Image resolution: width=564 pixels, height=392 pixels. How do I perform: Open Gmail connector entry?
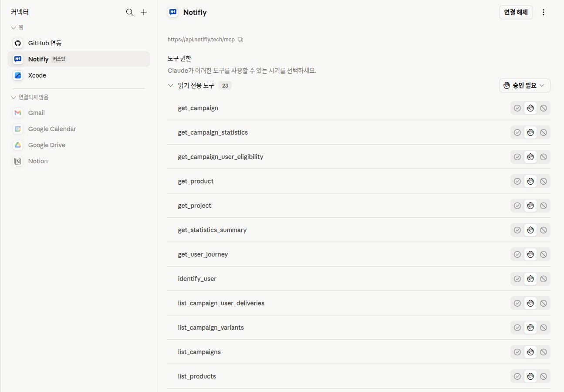(78, 113)
